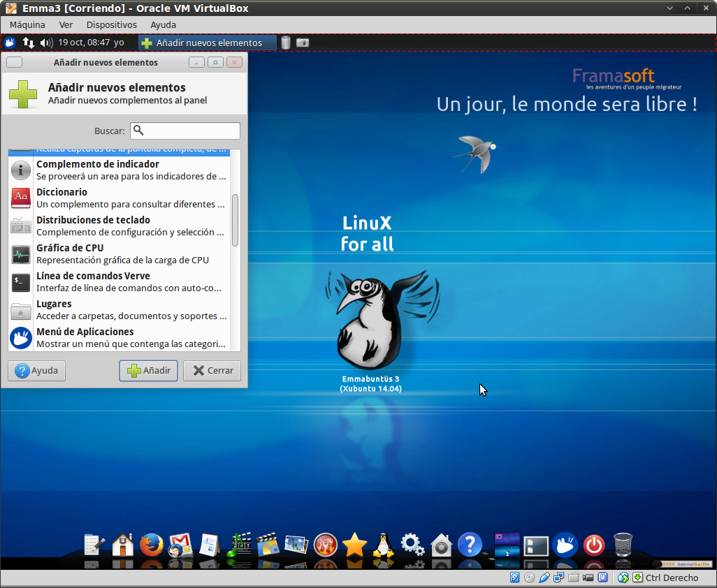Image resolution: width=717 pixels, height=588 pixels.
Task: Click the screenshot camera icon in top panel
Action: pyautogui.click(x=303, y=43)
